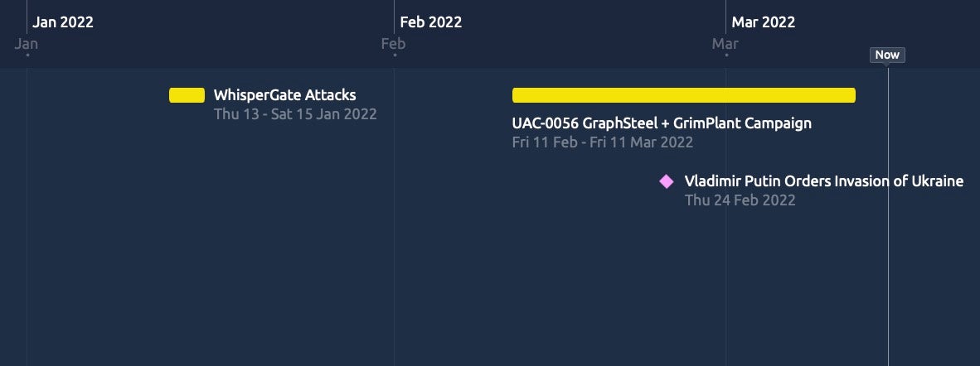Screen dimensions: 980x366
Task: Click the Thu 24 Feb 2022 date text
Action: tap(740, 200)
